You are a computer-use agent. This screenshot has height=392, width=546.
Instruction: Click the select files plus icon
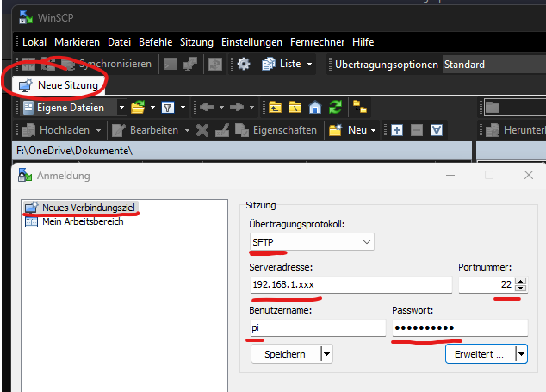coord(397,130)
